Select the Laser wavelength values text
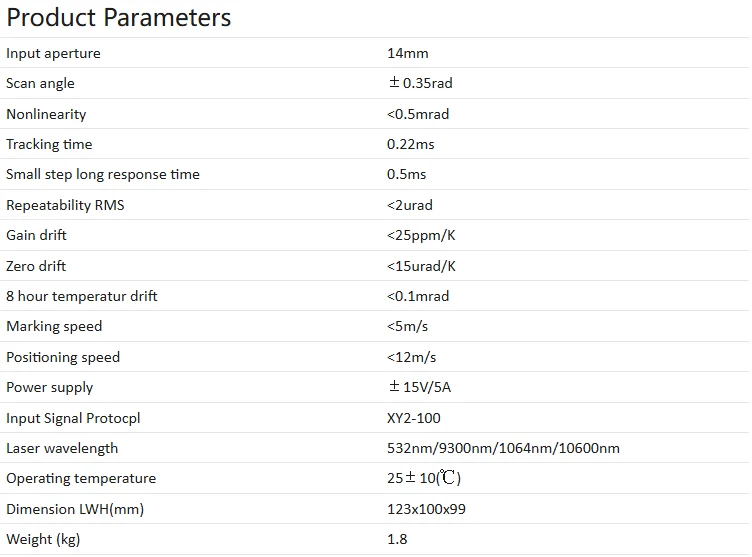Screen dimensions: 752x557 click(x=503, y=448)
